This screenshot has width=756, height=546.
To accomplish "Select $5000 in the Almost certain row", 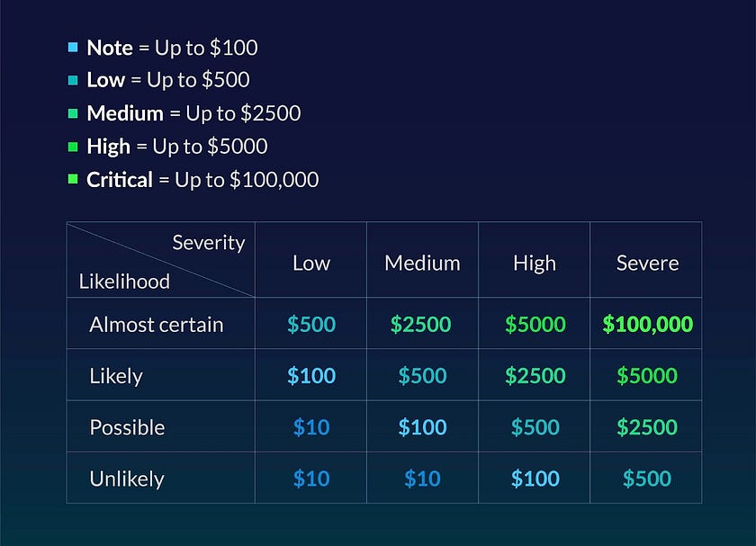I will pos(535,324).
